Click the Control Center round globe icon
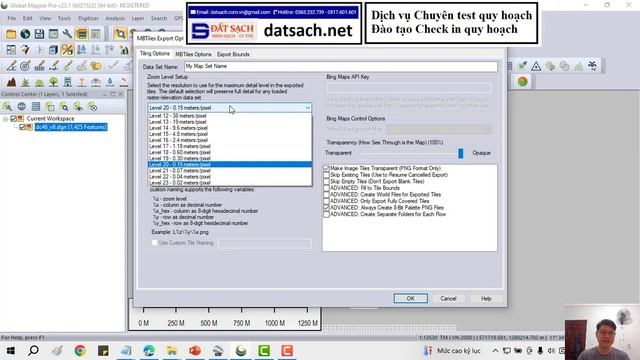640x360 pixels. [22, 107]
